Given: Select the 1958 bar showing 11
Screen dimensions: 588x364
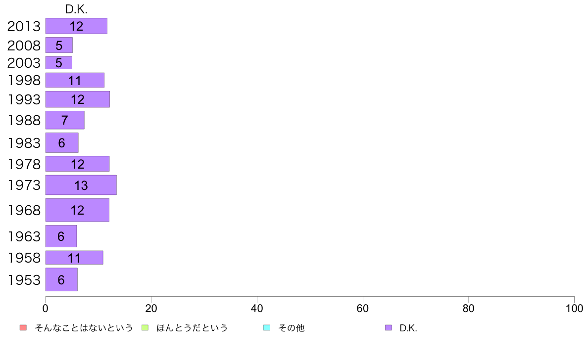Looking at the screenshot, I should 74,258.
